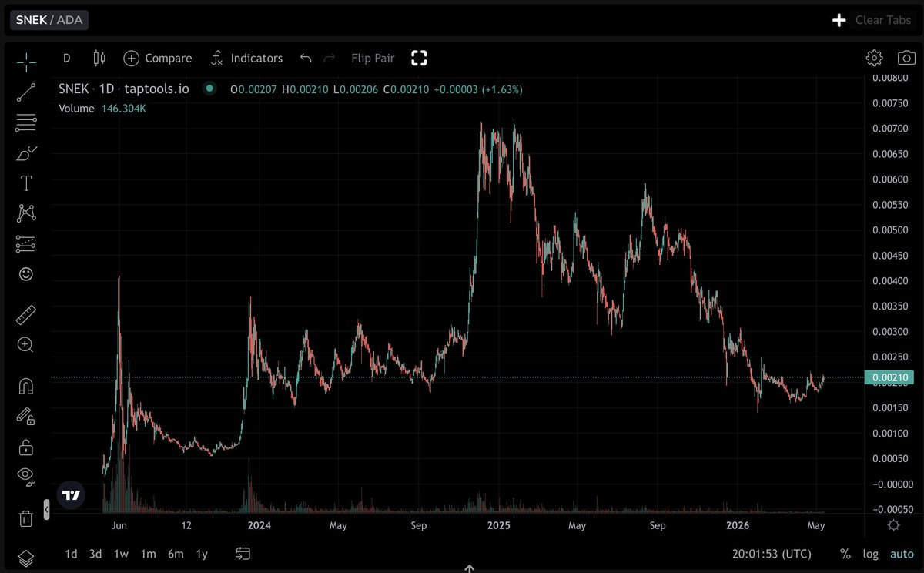Image resolution: width=924 pixels, height=573 pixels.
Task: Select the trend line drawing tool
Action: [26, 93]
